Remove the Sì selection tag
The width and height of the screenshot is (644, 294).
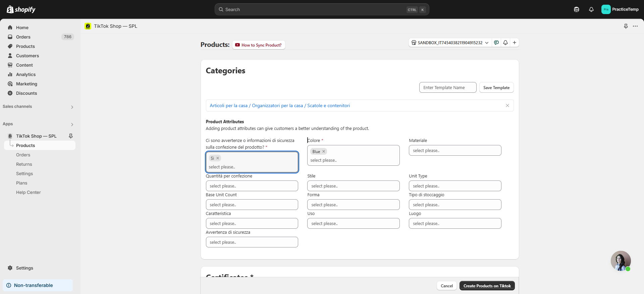(x=218, y=158)
